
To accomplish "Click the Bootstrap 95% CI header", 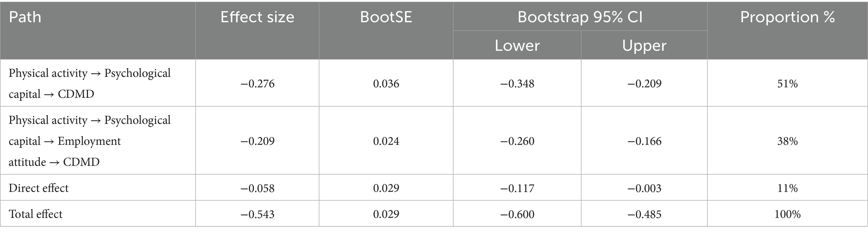I will tap(580, 17).
